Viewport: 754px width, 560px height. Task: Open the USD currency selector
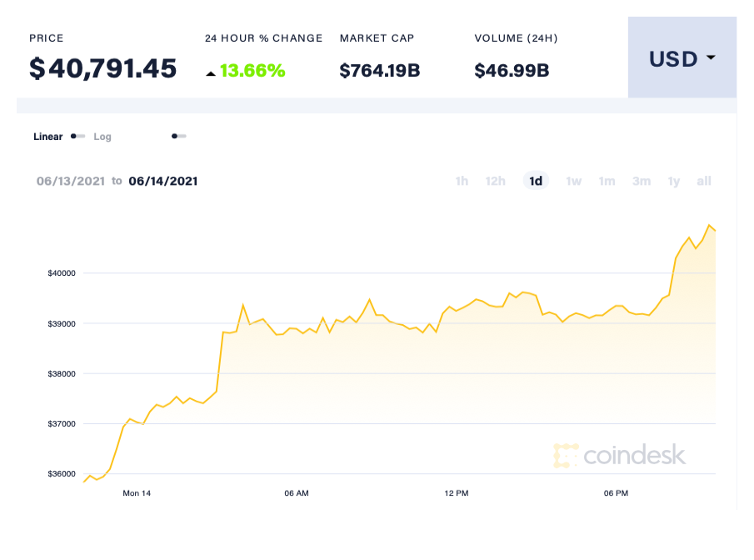[x=682, y=58]
